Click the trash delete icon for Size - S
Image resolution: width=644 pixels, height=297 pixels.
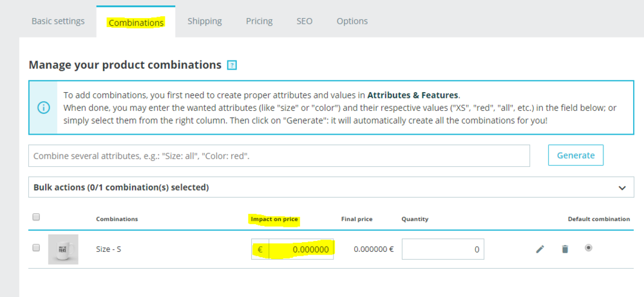(x=565, y=249)
